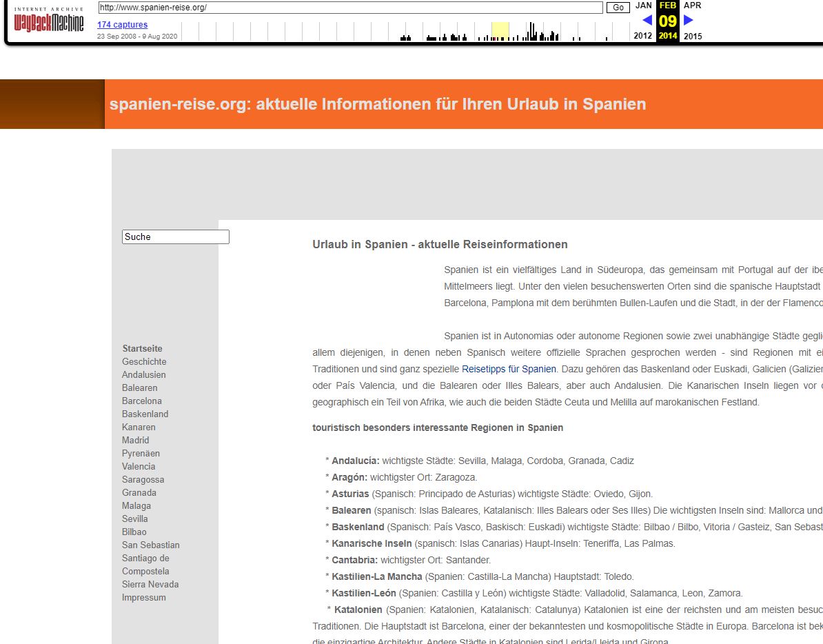Navigate to the Andalusien page
This screenshot has height=644, width=823.
[x=143, y=374]
